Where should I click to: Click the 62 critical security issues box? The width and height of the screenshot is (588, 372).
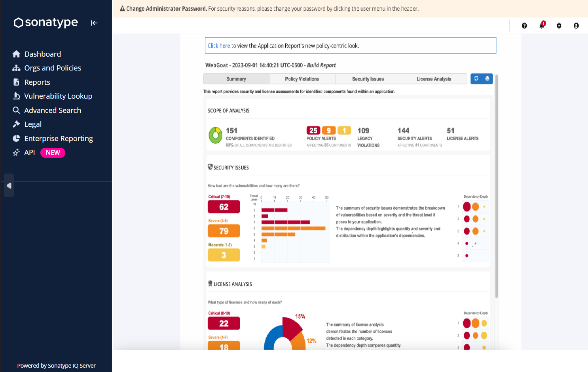(x=224, y=207)
